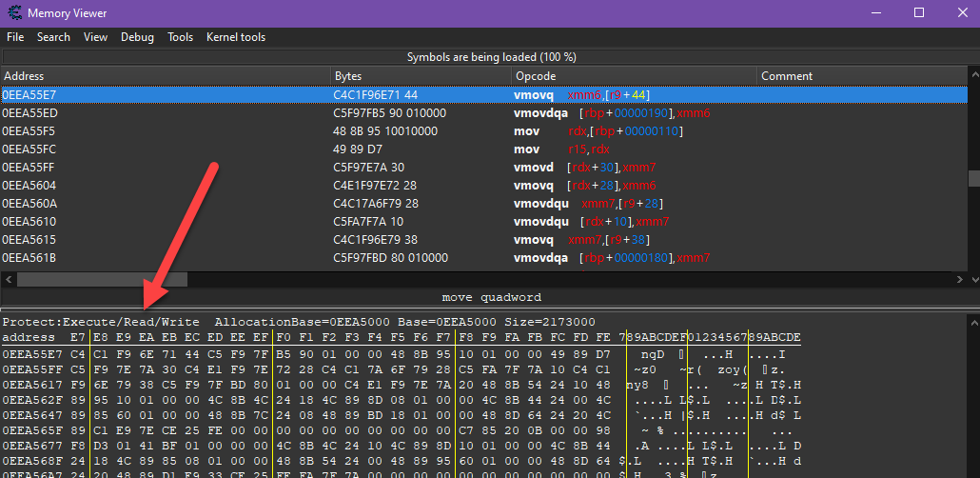Select disassembler row at address 0EEA5615
Image resolution: width=980 pixels, height=478 pixels.
(483, 240)
